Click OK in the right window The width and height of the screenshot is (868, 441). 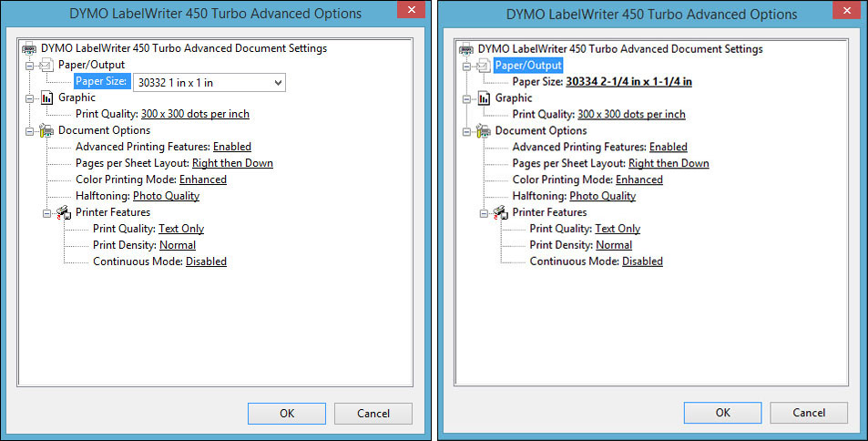pos(723,413)
